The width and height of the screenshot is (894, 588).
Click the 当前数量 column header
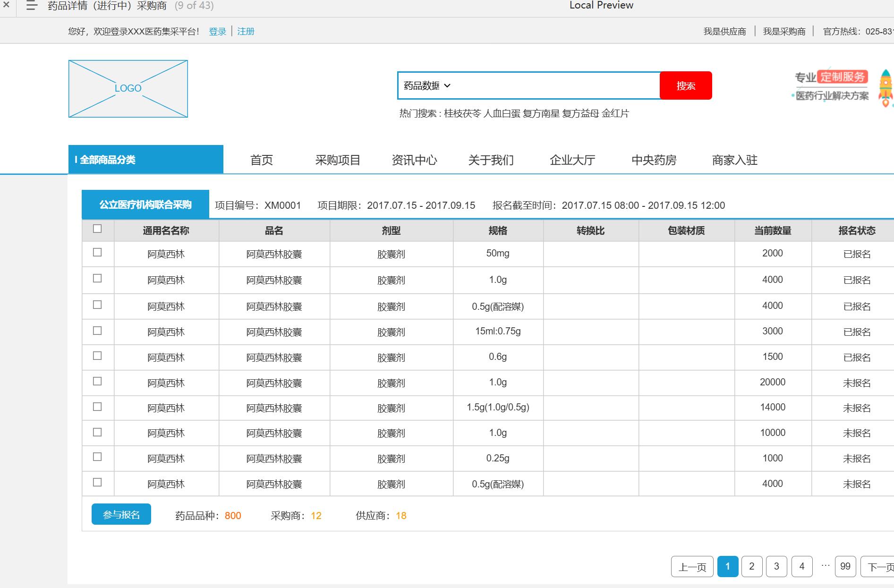coord(773,230)
